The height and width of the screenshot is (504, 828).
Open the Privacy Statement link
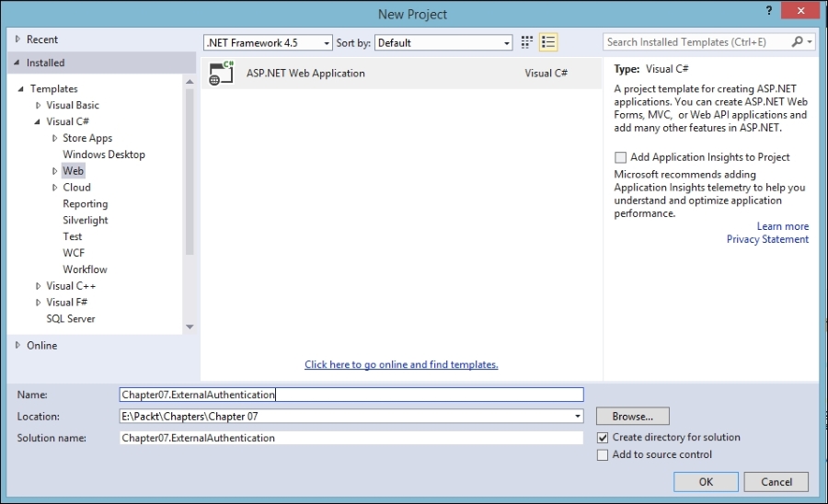click(767, 239)
